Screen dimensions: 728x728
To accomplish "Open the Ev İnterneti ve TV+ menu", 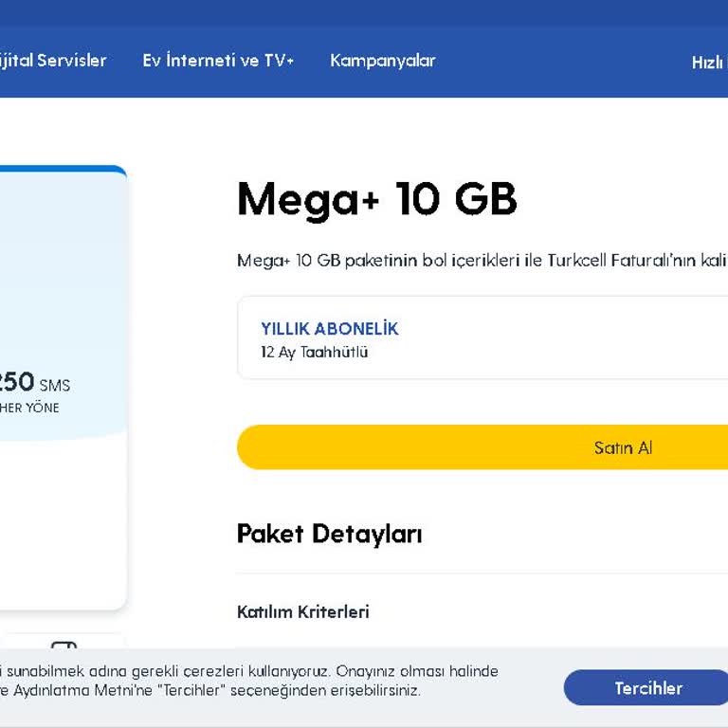I will [x=218, y=61].
